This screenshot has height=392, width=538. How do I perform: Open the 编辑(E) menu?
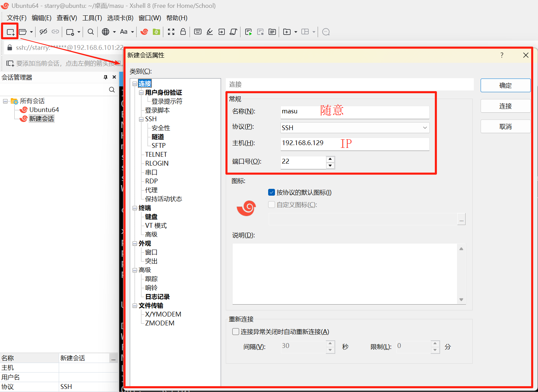[x=42, y=18]
